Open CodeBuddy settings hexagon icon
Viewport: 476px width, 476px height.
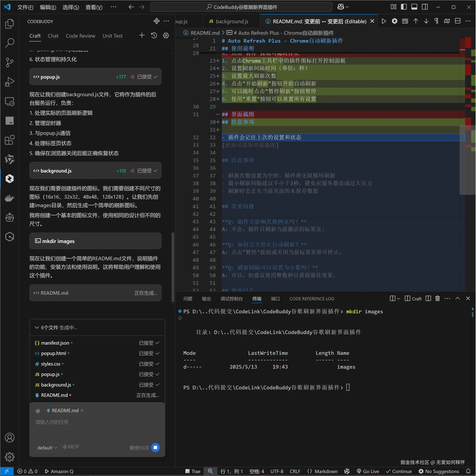coord(166,36)
